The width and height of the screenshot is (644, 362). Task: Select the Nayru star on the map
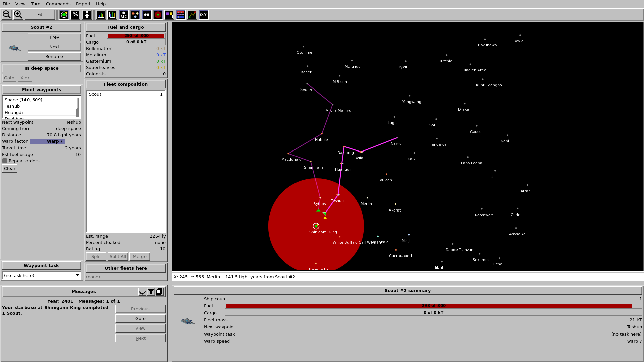coord(398,138)
